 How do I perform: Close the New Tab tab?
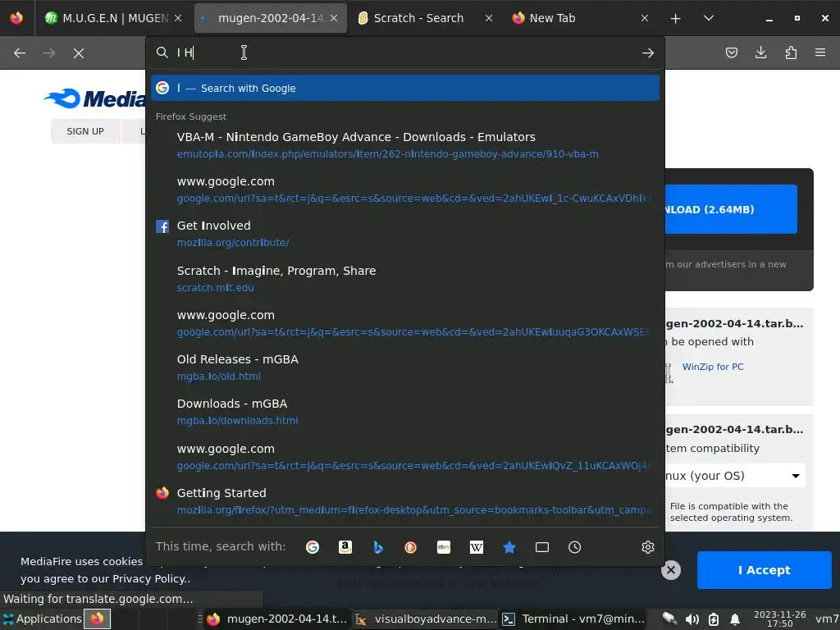pyautogui.click(x=645, y=18)
